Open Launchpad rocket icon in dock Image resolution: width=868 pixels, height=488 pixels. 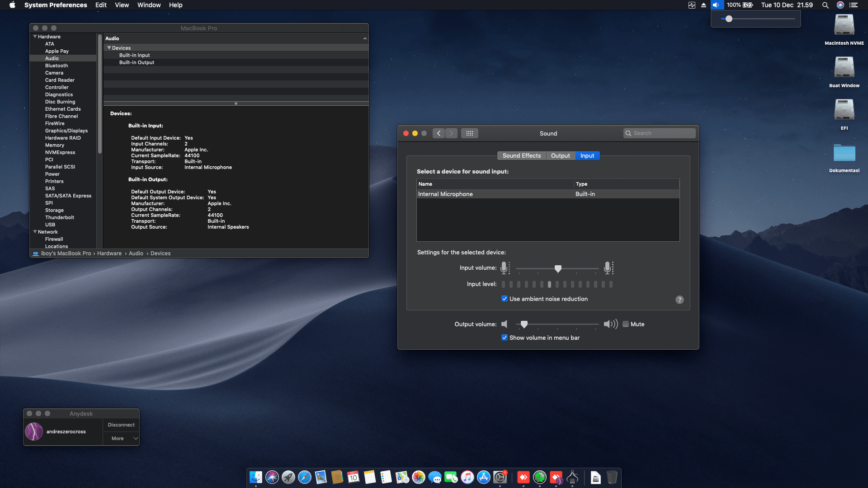coord(288,477)
